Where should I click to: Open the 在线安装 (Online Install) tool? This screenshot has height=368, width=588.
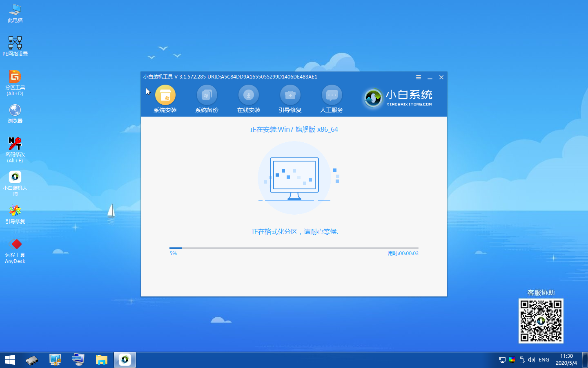tap(249, 98)
